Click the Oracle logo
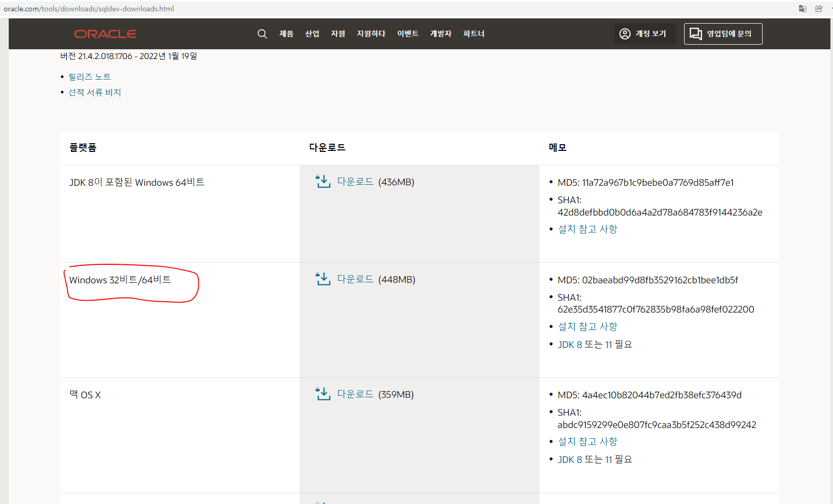 pyautogui.click(x=105, y=34)
